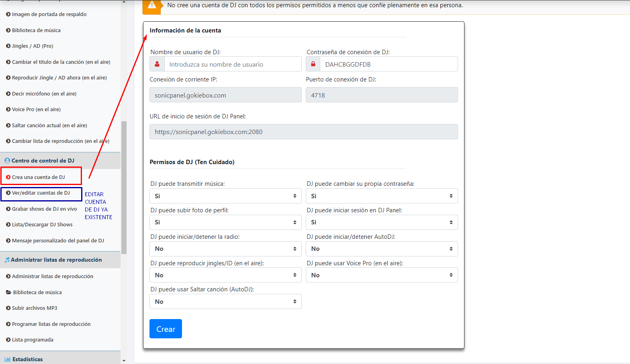The height and width of the screenshot is (364, 630).
Task: Click the Estadísticas chart icon
Action: (x=7, y=359)
